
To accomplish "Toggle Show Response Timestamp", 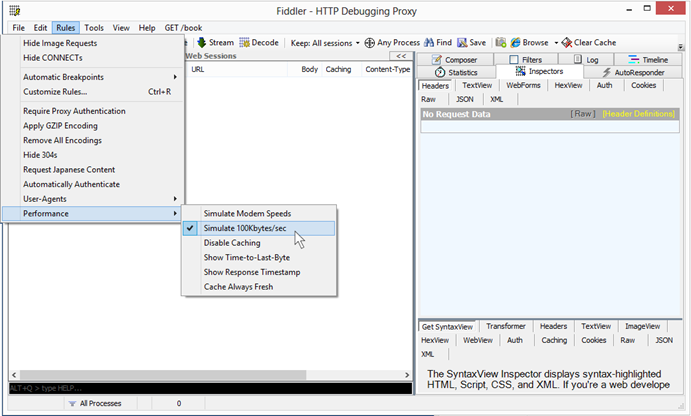I will [259, 272].
